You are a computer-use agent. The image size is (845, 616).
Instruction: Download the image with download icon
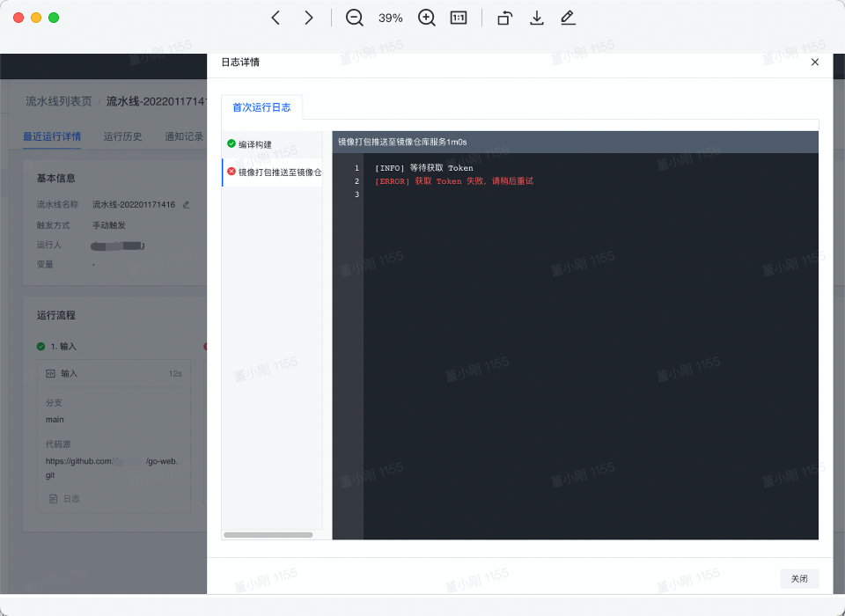(x=536, y=18)
